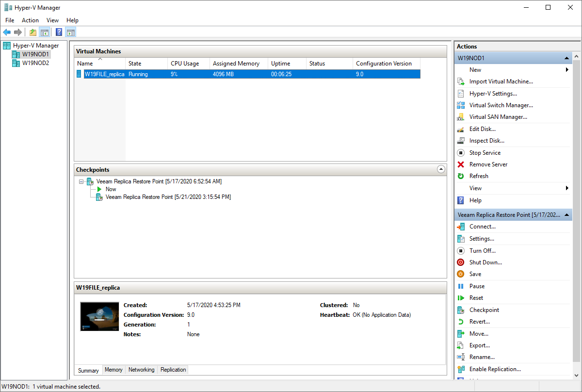The image size is (582, 392).
Task: Sort virtual machines by Name column
Action: pos(100,64)
